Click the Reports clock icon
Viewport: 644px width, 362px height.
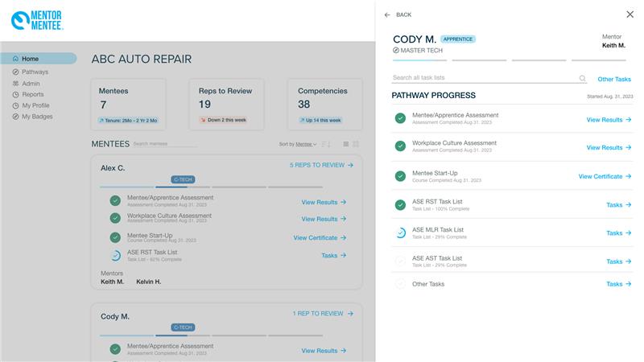click(15, 94)
